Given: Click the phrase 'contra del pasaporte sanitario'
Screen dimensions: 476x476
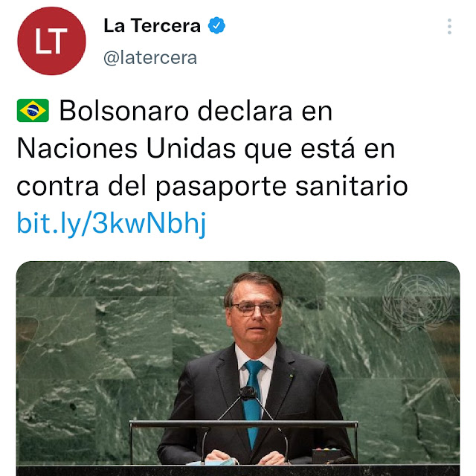Looking at the screenshot, I should 212,186.
